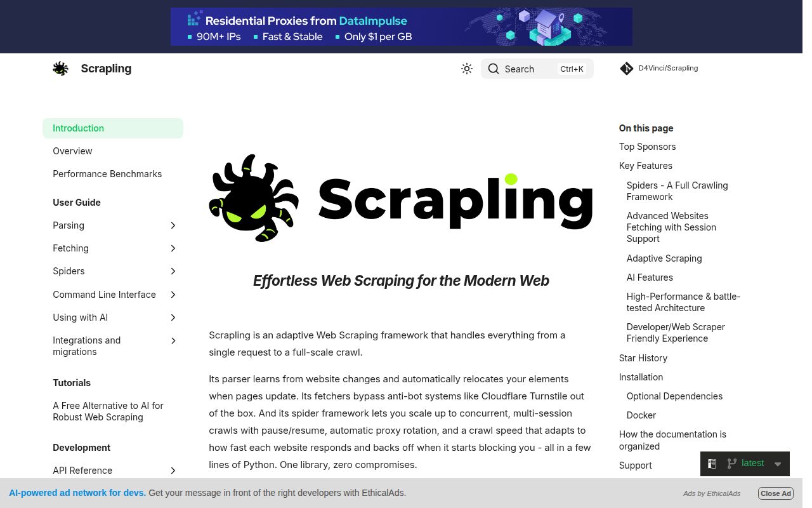This screenshot has height=508, width=812.
Task: Go to Advanced Websites Fetching with Session Support
Action: [x=671, y=227]
